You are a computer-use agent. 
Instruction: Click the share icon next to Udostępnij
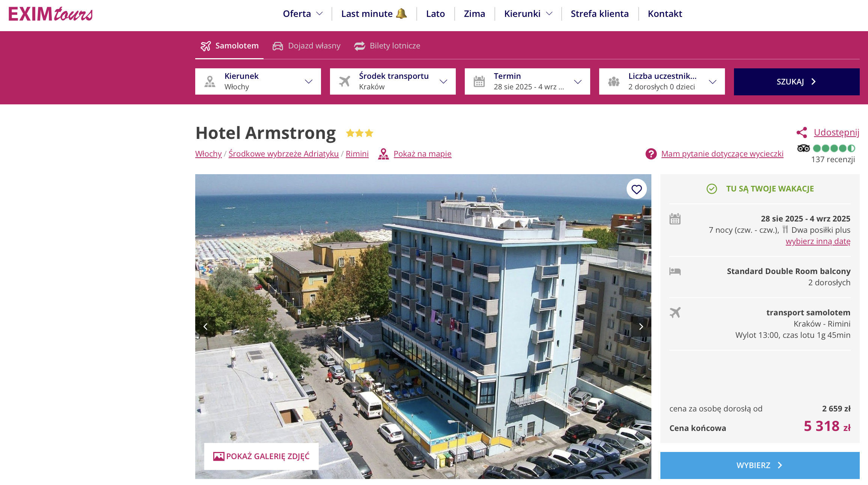(802, 133)
